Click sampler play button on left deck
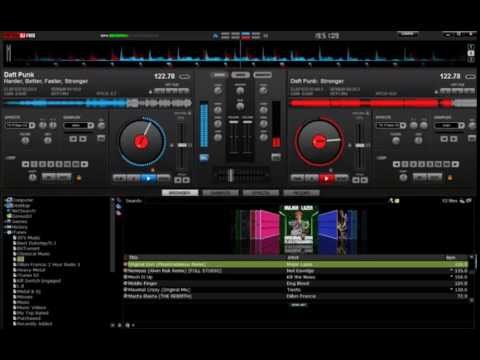Viewport: 480px width, 360px height. (x=83, y=139)
